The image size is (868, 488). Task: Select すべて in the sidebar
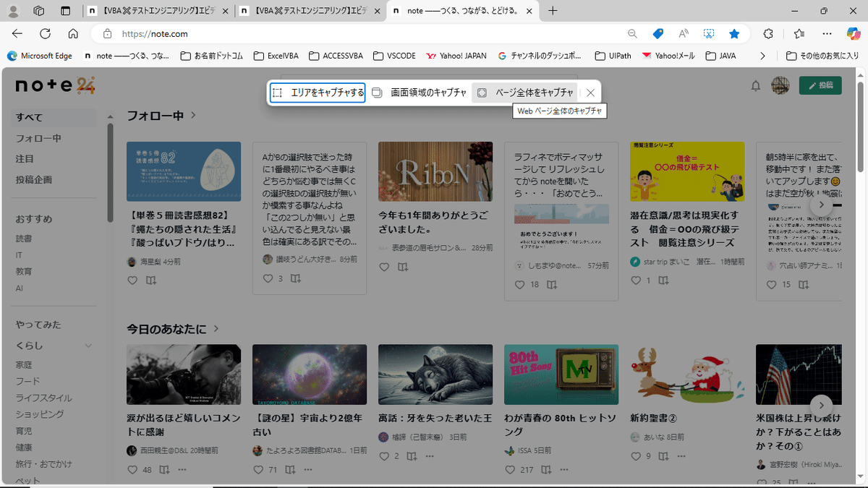coord(54,118)
